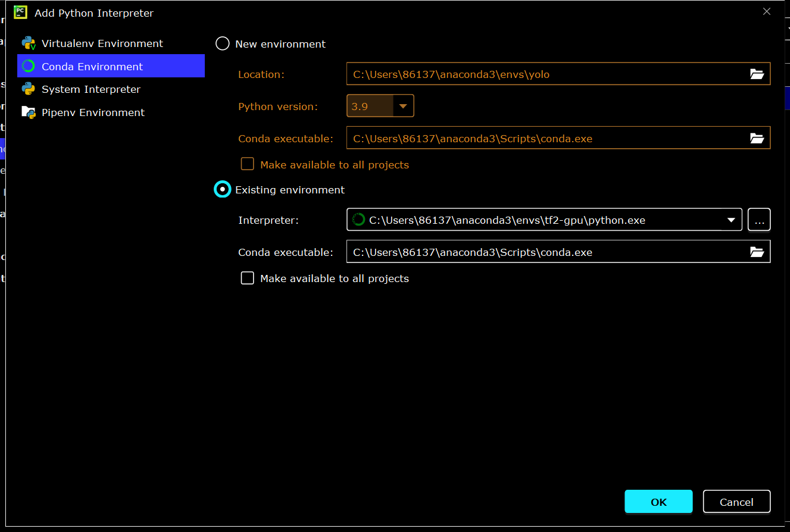Click the Pipenv Environment folder icon

[x=29, y=112]
